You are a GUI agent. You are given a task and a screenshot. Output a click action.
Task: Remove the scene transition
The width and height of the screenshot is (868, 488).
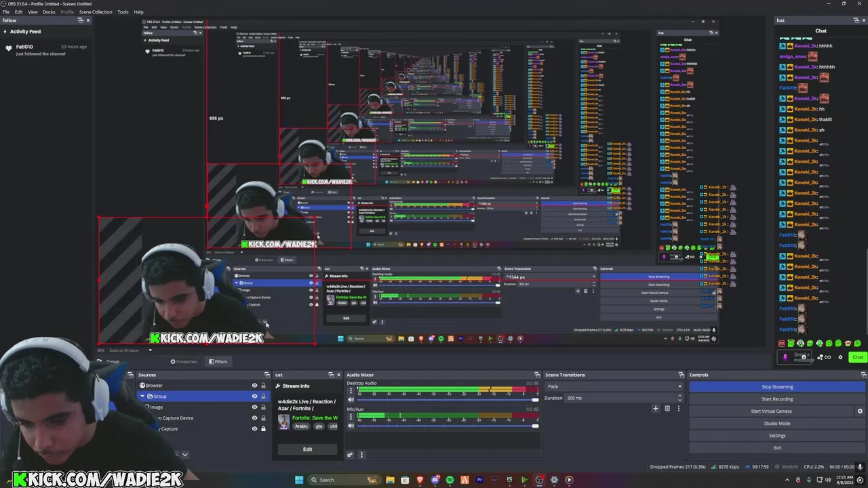pyautogui.click(x=667, y=409)
